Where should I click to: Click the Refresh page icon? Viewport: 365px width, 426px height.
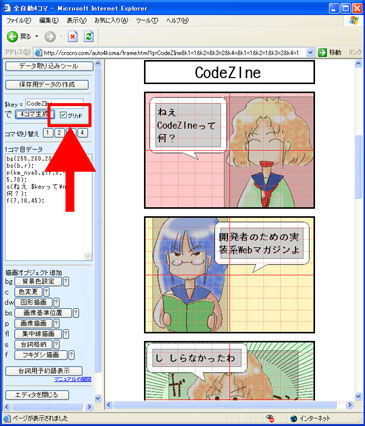coord(89,36)
